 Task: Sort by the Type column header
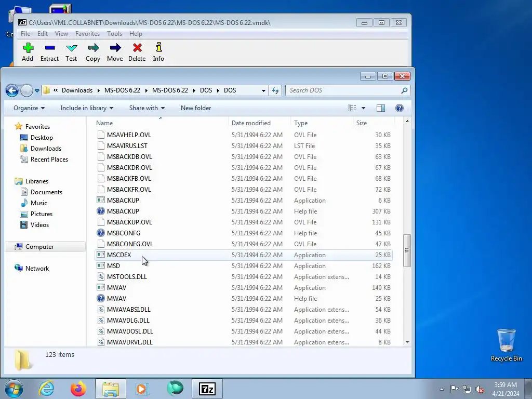[x=322, y=123]
